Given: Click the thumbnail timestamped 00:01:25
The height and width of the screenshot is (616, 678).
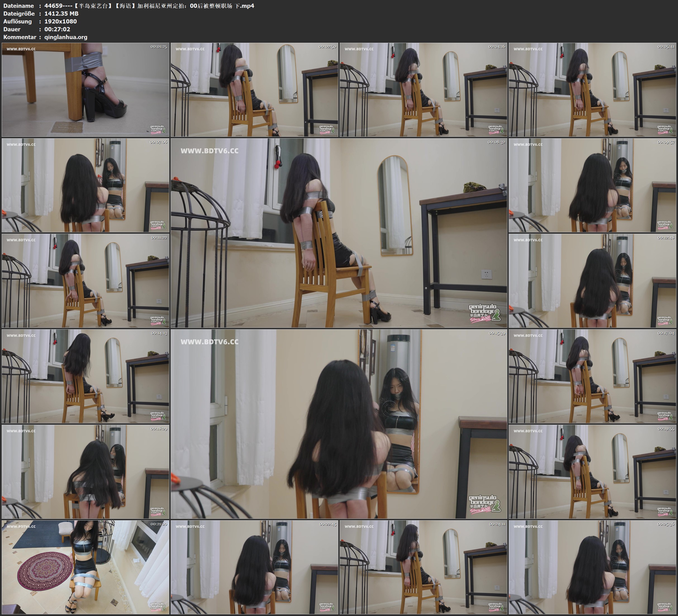Looking at the screenshot, I should [85, 89].
